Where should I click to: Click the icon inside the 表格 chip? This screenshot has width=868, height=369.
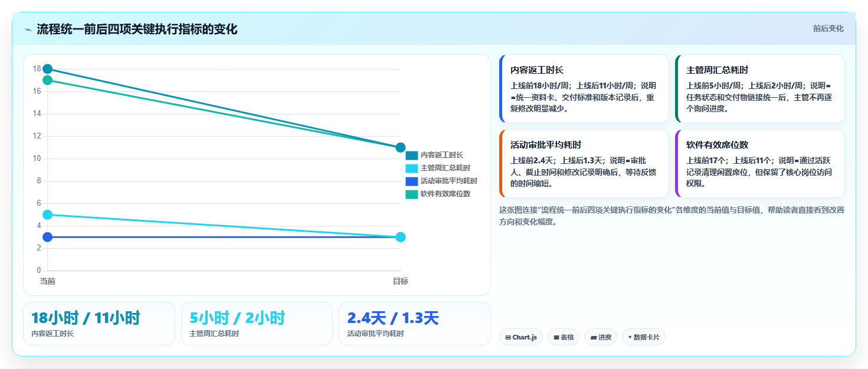[556, 338]
